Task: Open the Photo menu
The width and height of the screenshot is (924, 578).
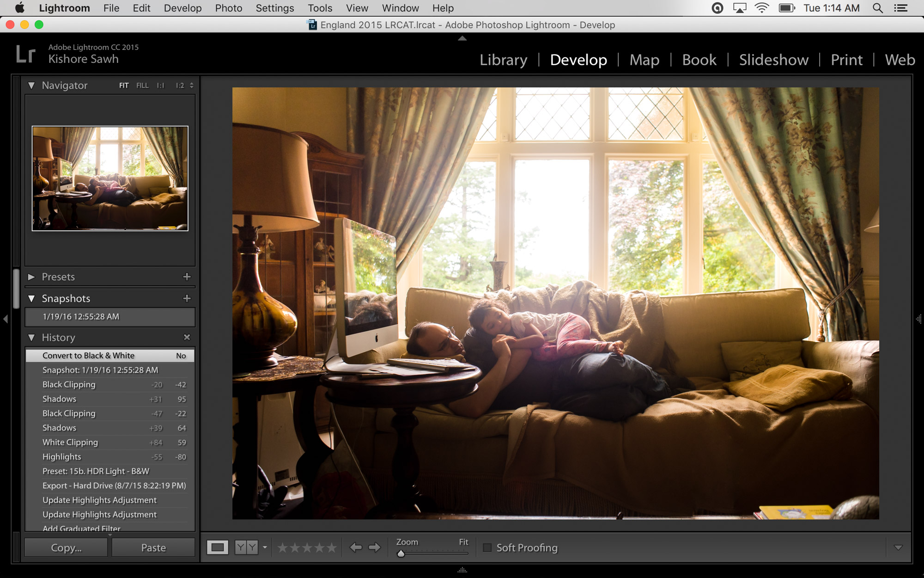Action: (x=228, y=8)
